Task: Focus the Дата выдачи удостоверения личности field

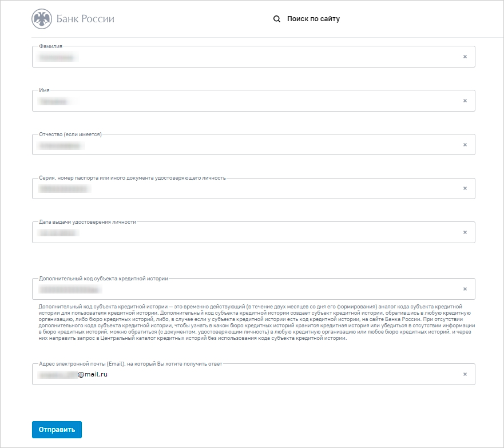Action: tap(253, 232)
